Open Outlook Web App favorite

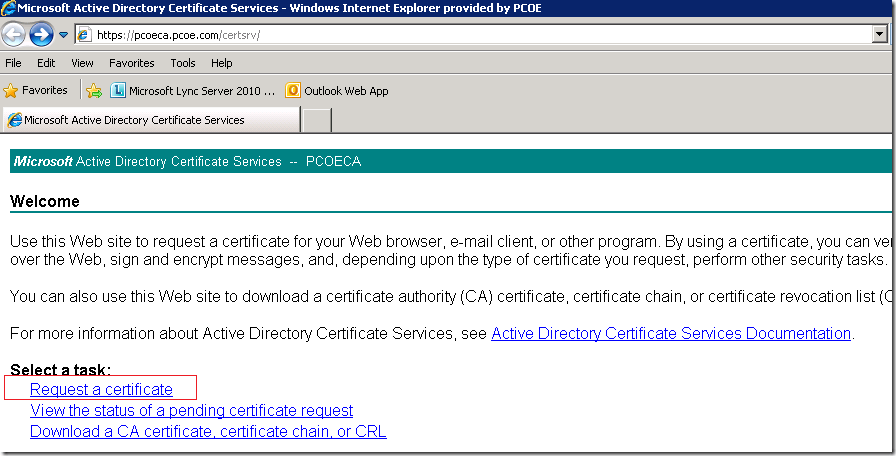[x=337, y=90]
